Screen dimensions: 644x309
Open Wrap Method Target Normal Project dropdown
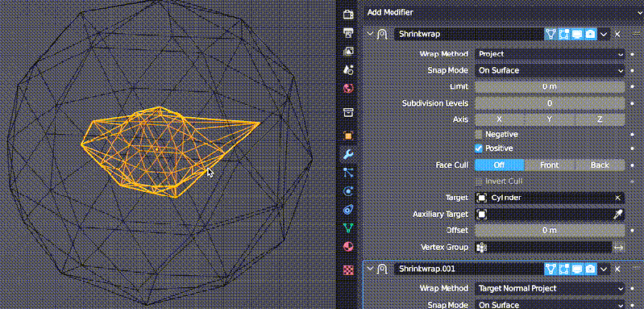pos(550,289)
